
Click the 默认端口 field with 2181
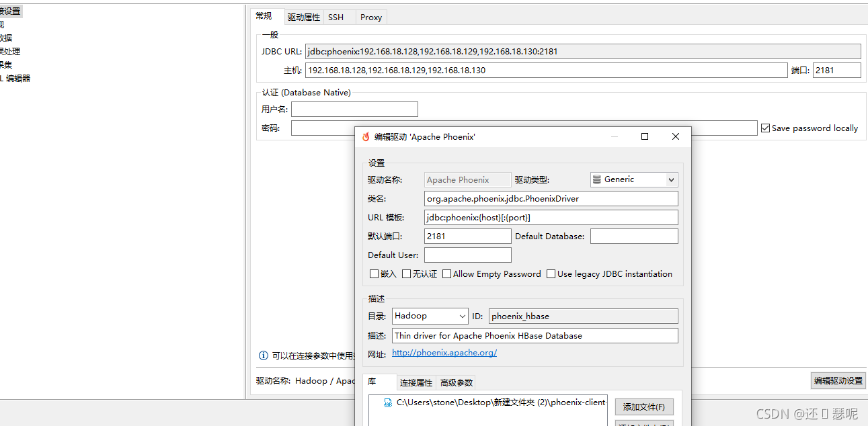point(468,236)
